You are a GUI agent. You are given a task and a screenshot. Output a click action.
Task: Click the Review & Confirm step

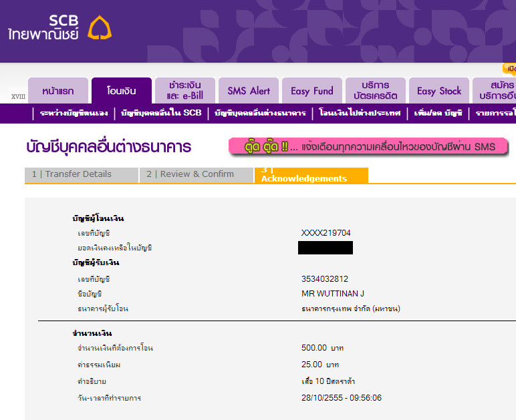tap(197, 174)
